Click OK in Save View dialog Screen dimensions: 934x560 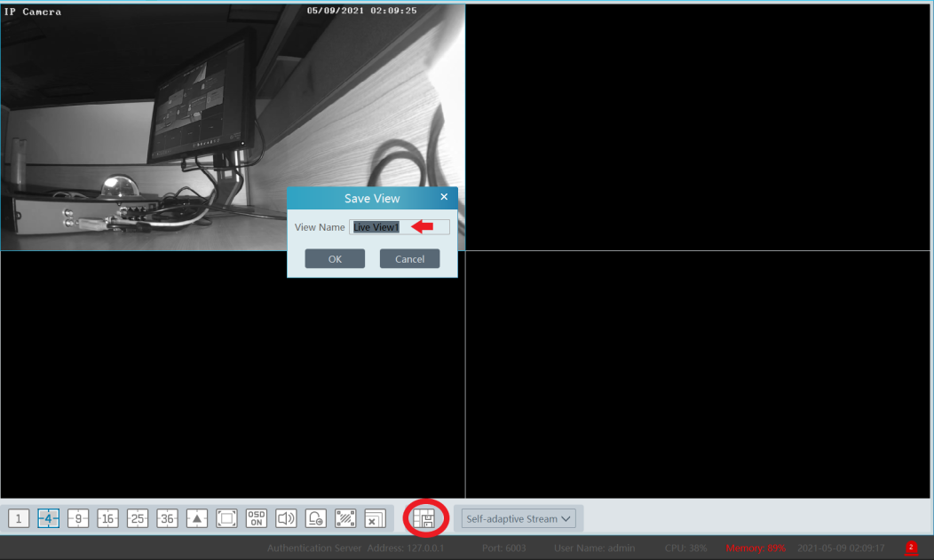coord(335,259)
